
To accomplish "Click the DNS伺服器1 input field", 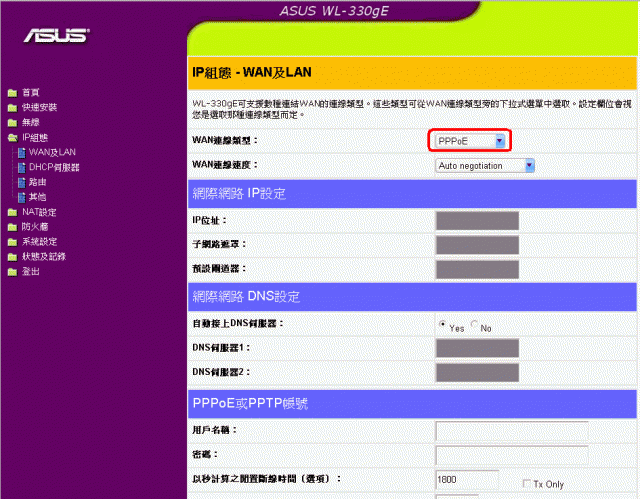I will click(x=477, y=348).
